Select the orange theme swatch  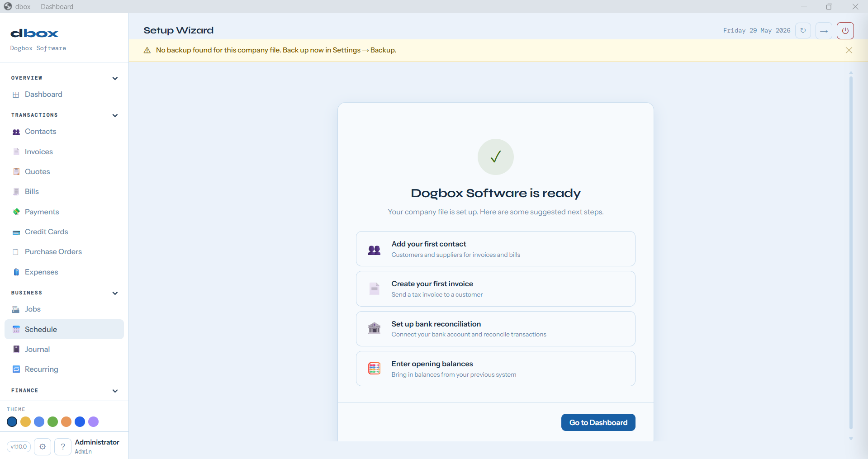click(x=66, y=422)
